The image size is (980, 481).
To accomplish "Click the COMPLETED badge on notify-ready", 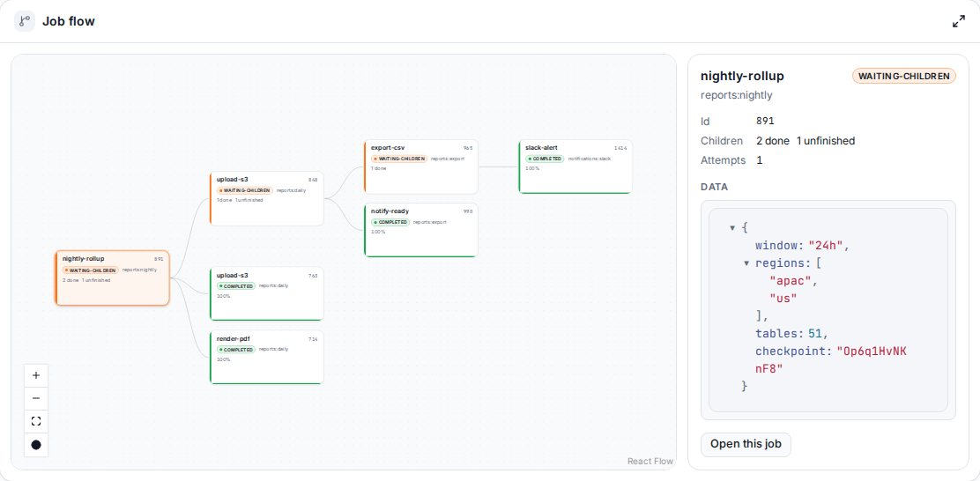I will [390, 222].
